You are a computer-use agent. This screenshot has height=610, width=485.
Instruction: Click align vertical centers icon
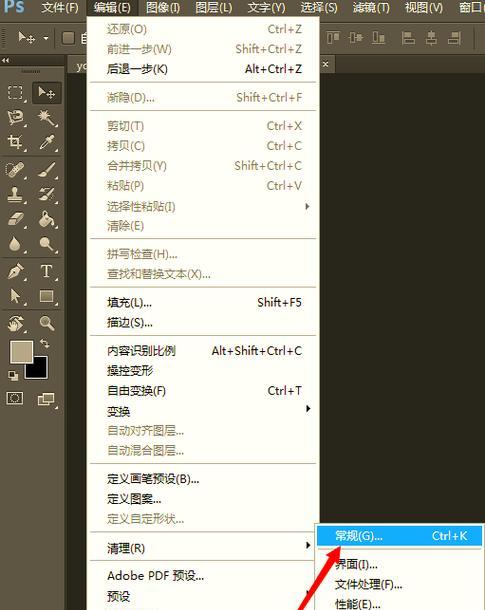click(x=356, y=38)
